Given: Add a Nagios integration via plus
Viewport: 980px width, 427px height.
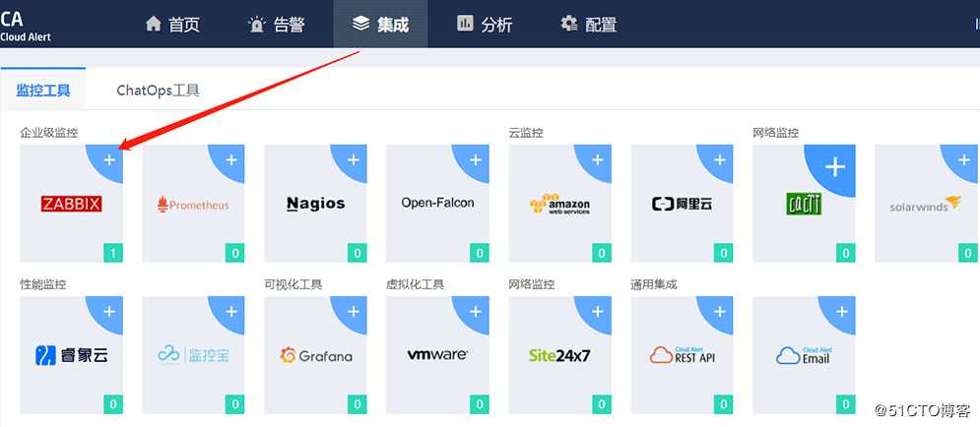Looking at the screenshot, I should [x=354, y=159].
